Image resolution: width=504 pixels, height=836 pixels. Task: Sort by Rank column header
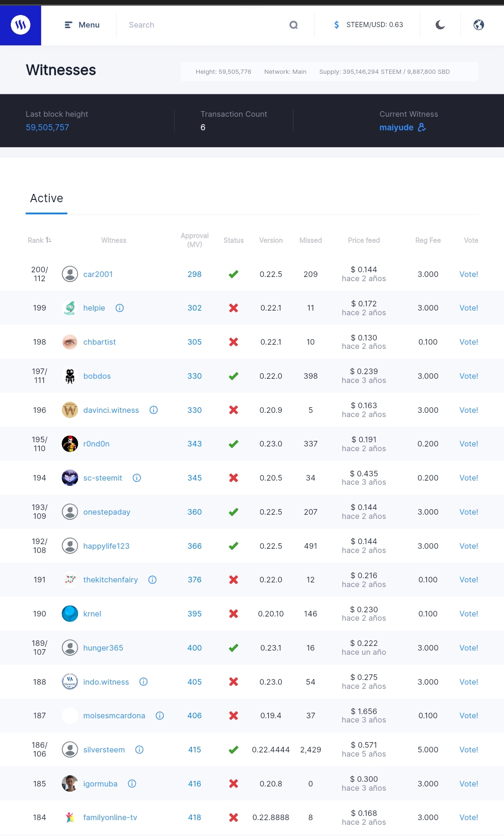(x=39, y=240)
